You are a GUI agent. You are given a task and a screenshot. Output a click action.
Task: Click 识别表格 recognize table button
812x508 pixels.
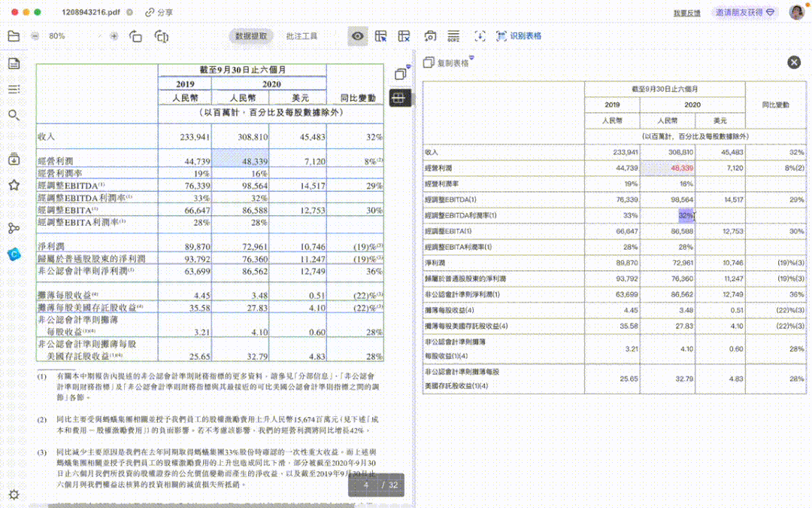[x=518, y=36]
